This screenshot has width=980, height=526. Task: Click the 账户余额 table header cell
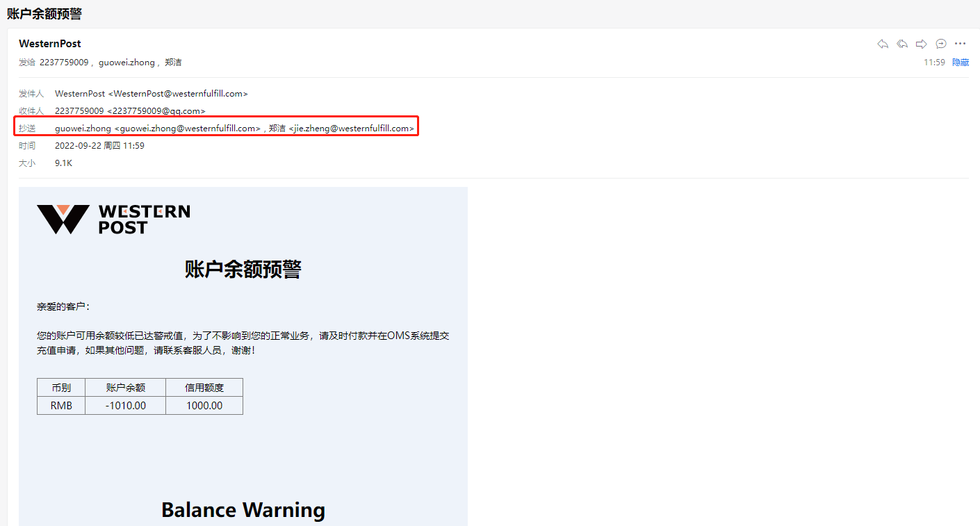[126, 388]
